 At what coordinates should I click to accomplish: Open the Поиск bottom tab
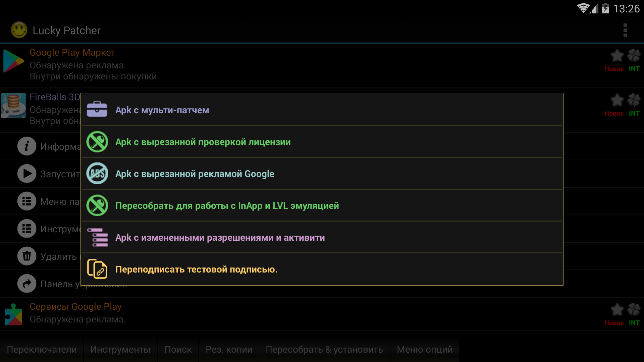178,350
